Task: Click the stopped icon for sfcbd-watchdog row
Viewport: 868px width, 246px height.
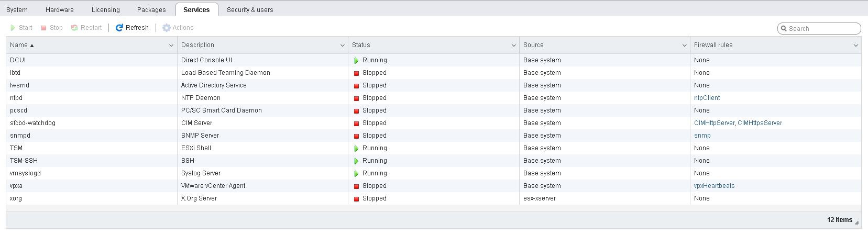Action: pos(356,124)
